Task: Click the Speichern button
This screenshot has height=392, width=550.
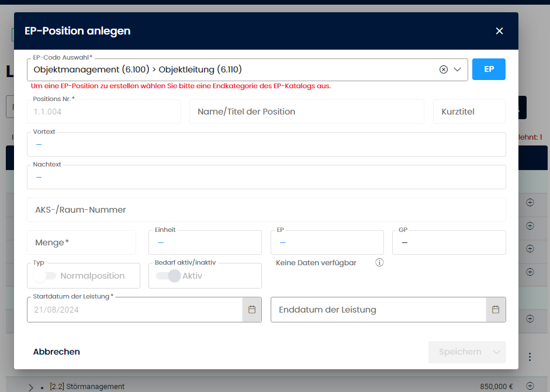Action: [460, 352]
